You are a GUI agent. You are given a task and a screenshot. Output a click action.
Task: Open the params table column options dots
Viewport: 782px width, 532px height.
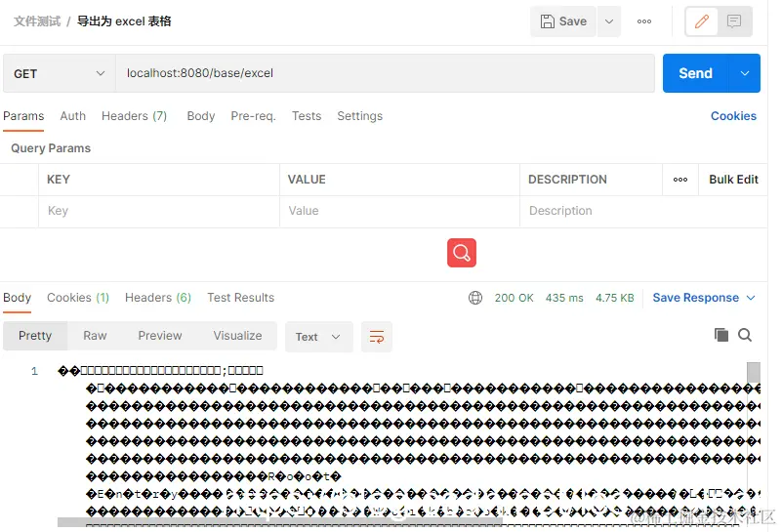pos(680,180)
